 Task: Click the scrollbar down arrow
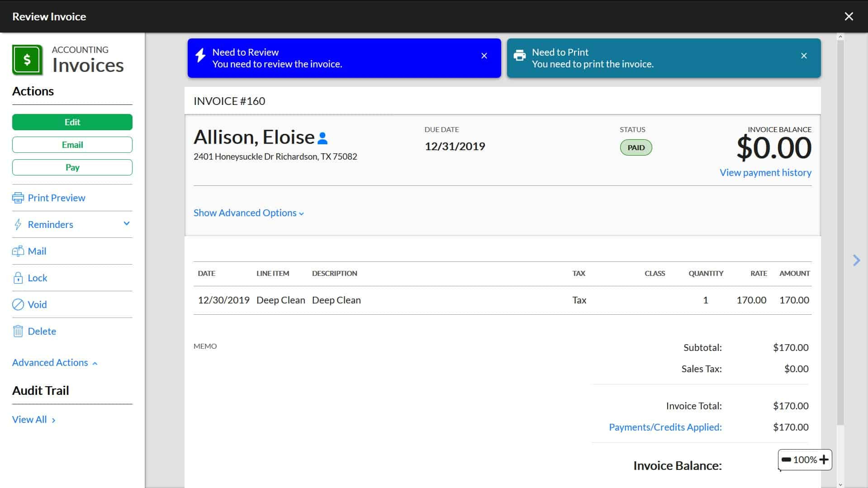click(x=840, y=484)
